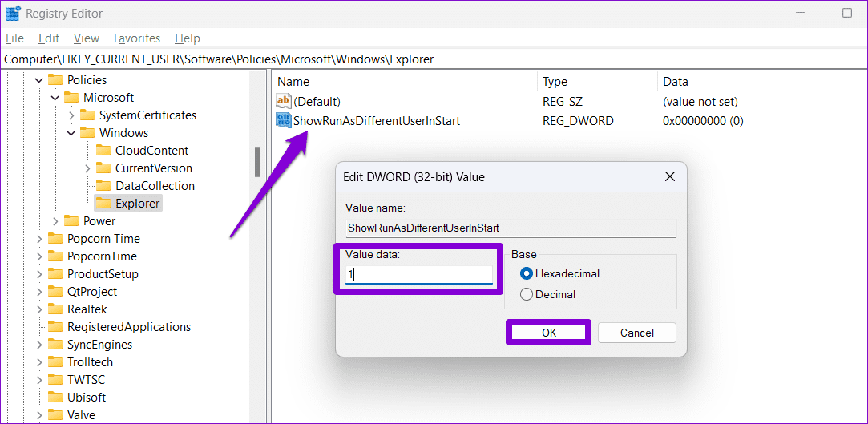Click the Cancel button

coord(636,333)
